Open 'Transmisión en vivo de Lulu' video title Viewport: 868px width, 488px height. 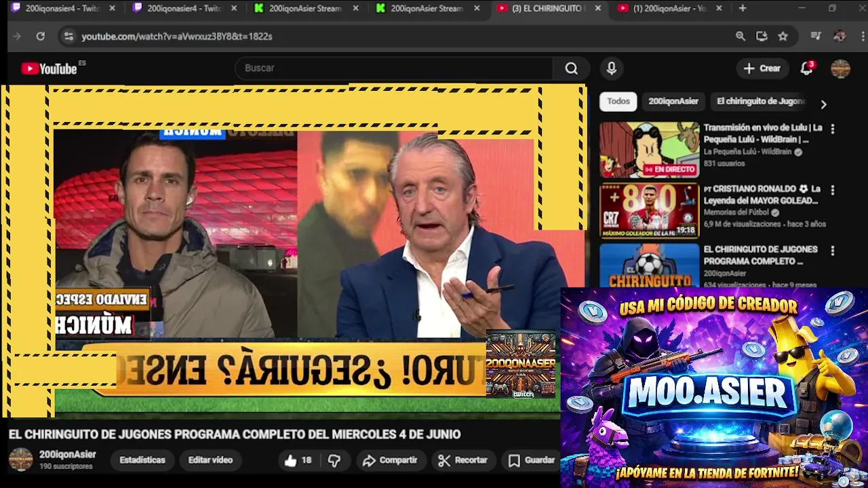point(763,134)
